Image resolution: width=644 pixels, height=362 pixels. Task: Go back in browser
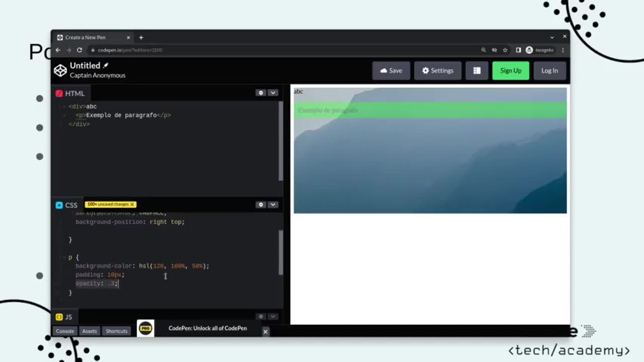coord(58,50)
